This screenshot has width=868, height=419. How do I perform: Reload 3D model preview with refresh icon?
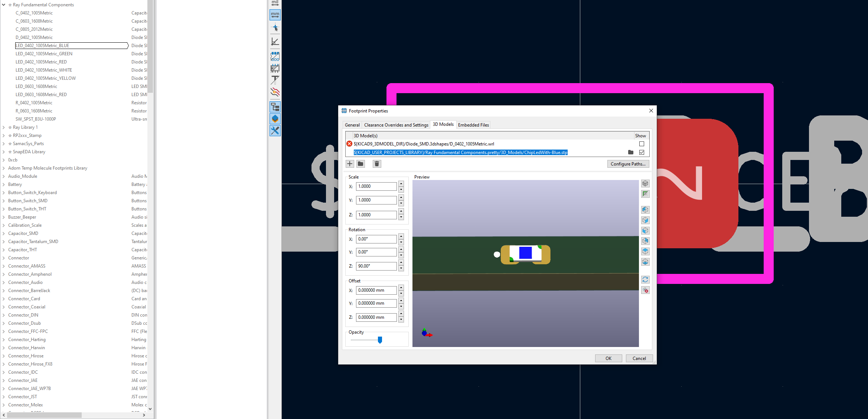(645, 279)
